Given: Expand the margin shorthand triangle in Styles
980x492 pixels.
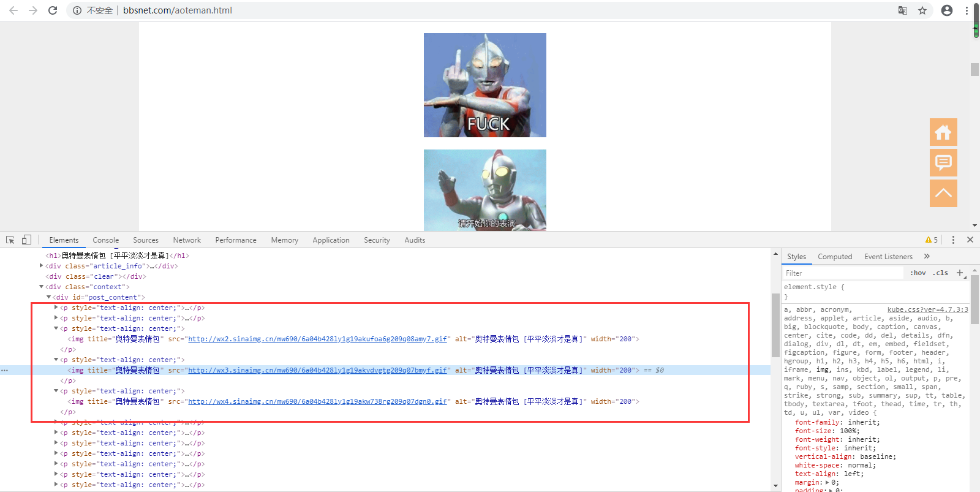Looking at the screenshot, I should coord(826,483).
